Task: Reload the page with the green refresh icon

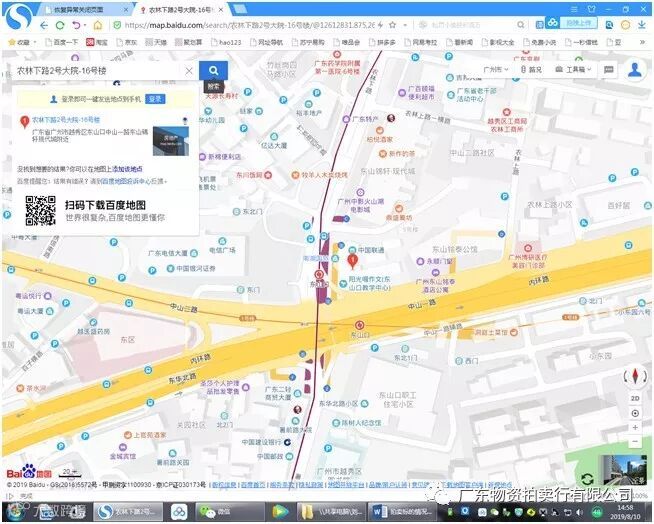Action: [60, 25]
